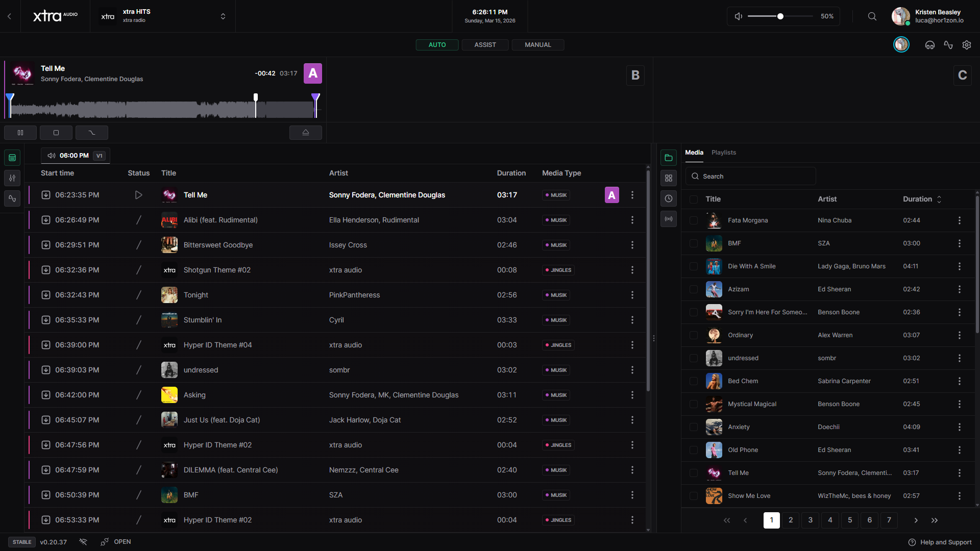Image resolution: width=980 pixels, height=551 pixels.
Task: Sort media by Duration column arrows
Action: [x=939, y=199]
